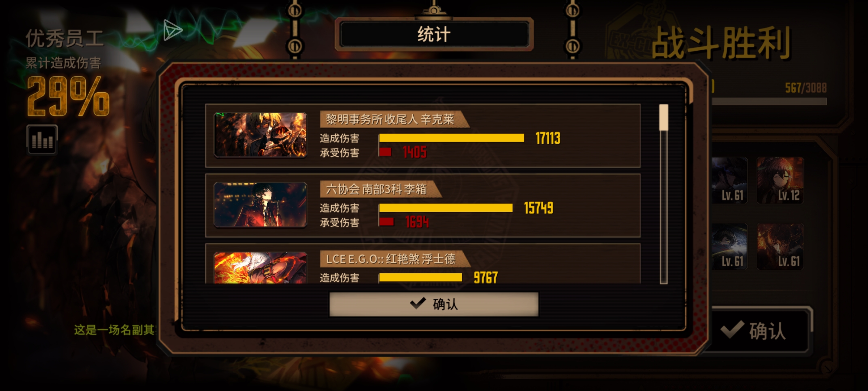Screen dimensions: 868x391
Task: Click the share arrow icon near 优秀员工
Action: coord(173,30)
